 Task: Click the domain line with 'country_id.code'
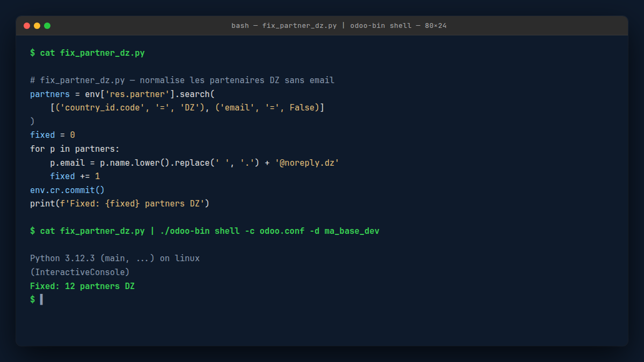point(187,108)
